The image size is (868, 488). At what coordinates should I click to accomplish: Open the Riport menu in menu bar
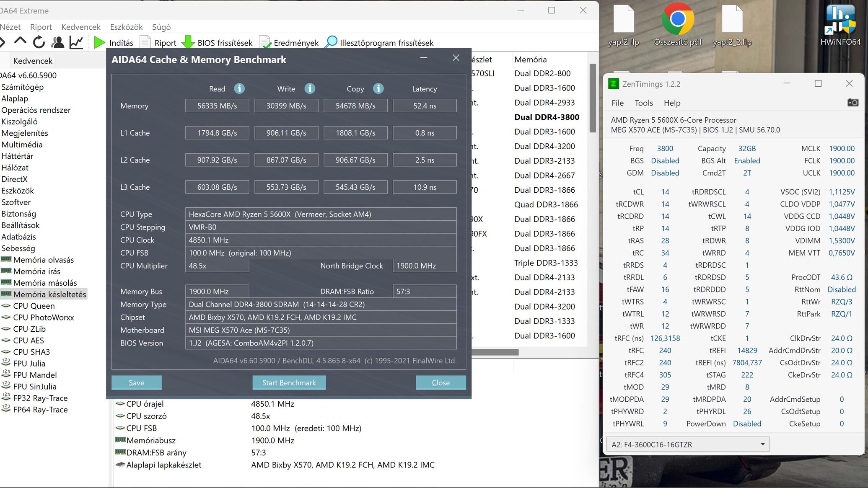click(x=41, y=27)
